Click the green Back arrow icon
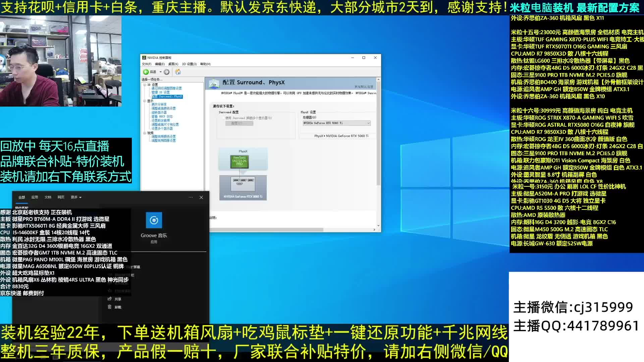Image resolution: width=644 pixels, height=362 pixels. (146, 72)
